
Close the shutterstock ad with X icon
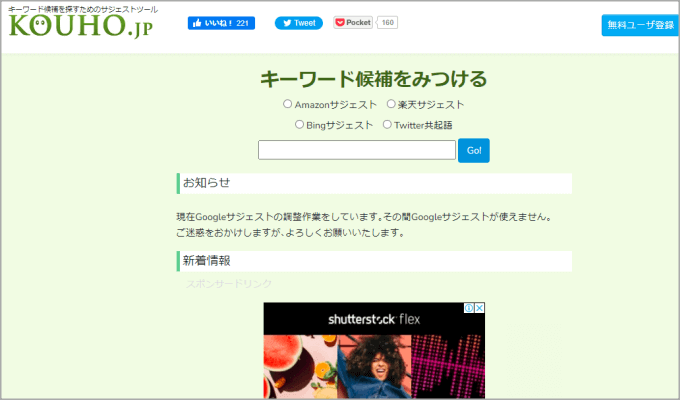tap(480, 308)
